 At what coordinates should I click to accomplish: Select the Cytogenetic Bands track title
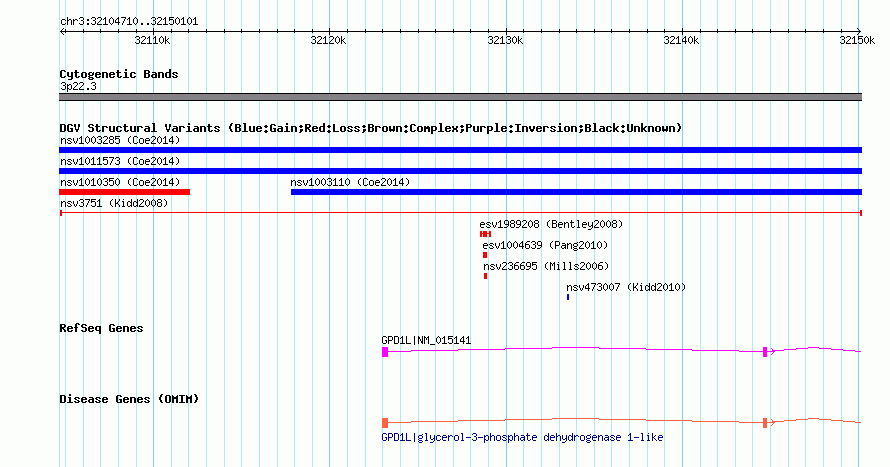(x=119, y=74)
